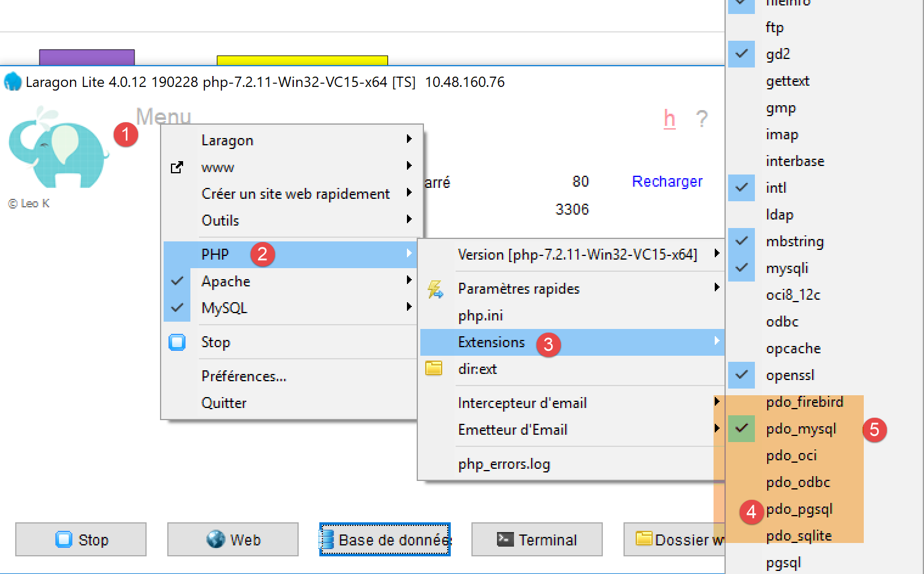Click the yellow color block at top
The width and height of the screenshot is (924, 574).
(302, 60)
